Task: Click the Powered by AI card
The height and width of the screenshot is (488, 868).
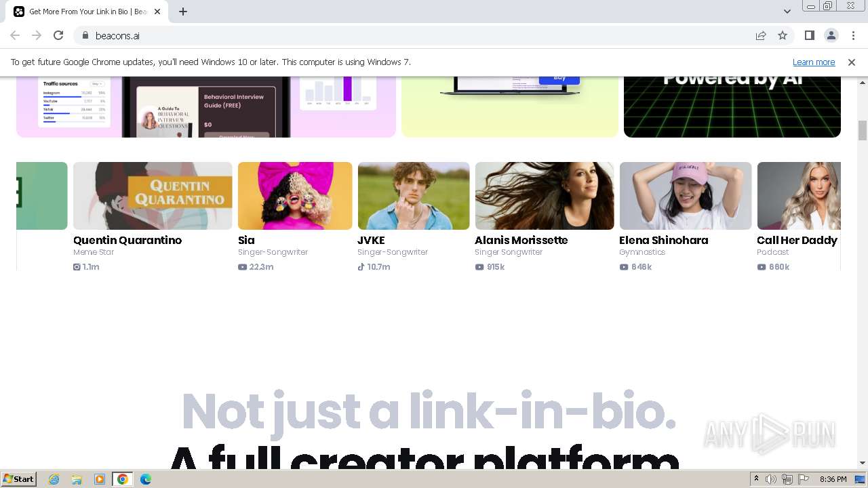Action: coord(732,106)
